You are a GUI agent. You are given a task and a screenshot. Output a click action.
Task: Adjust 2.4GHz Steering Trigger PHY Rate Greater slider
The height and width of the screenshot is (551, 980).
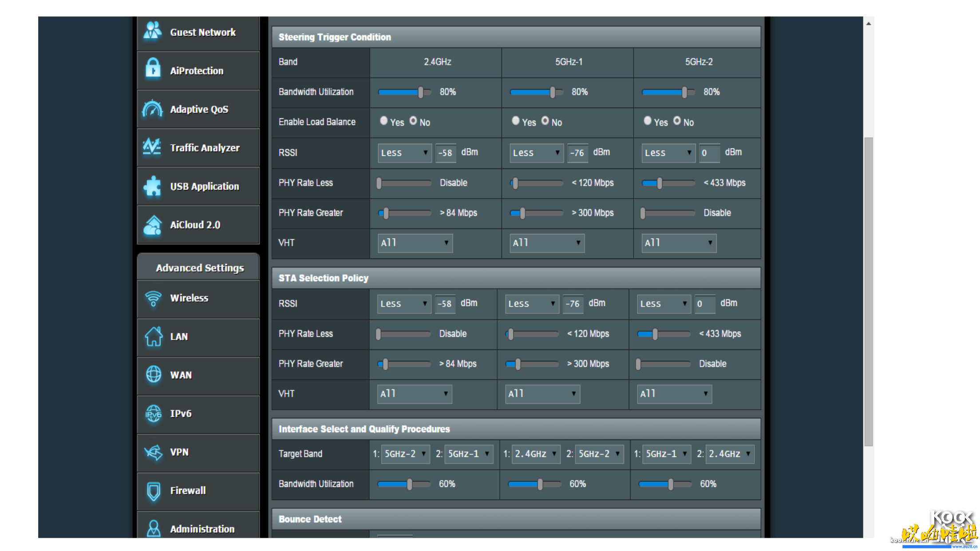(x=404, y=213)
